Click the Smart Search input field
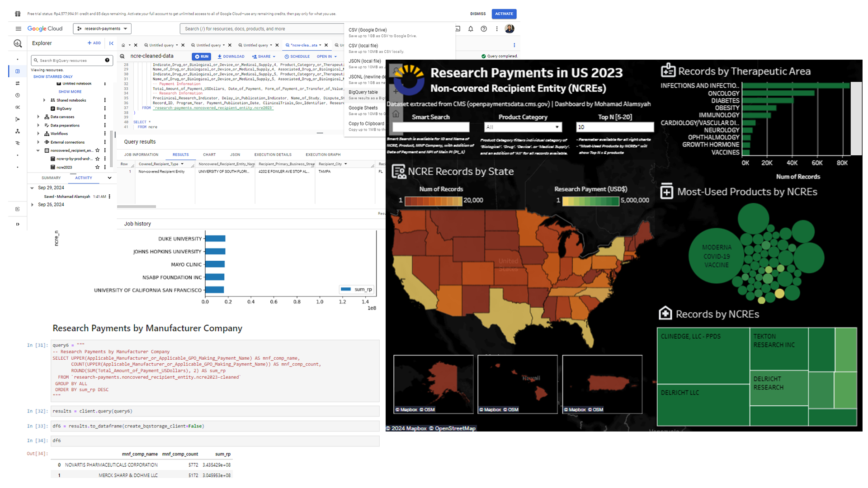This screenshot has height=488, width=868. click(x=431, y=127)
